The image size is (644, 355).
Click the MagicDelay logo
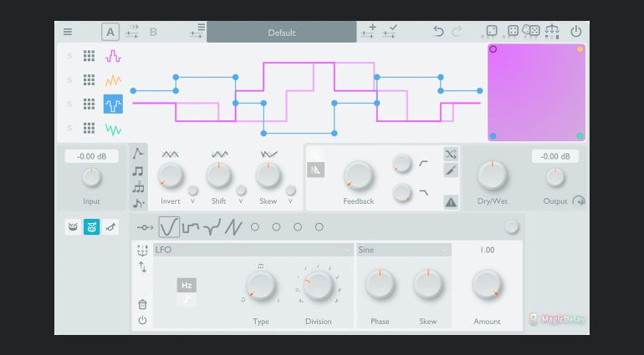(557, 318)
